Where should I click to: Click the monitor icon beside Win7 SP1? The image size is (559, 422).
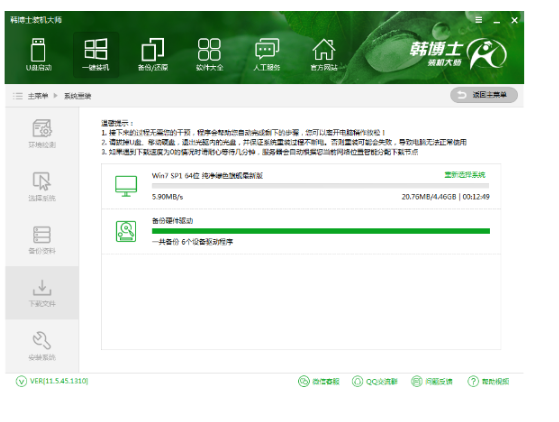click(x=126, y=186)
